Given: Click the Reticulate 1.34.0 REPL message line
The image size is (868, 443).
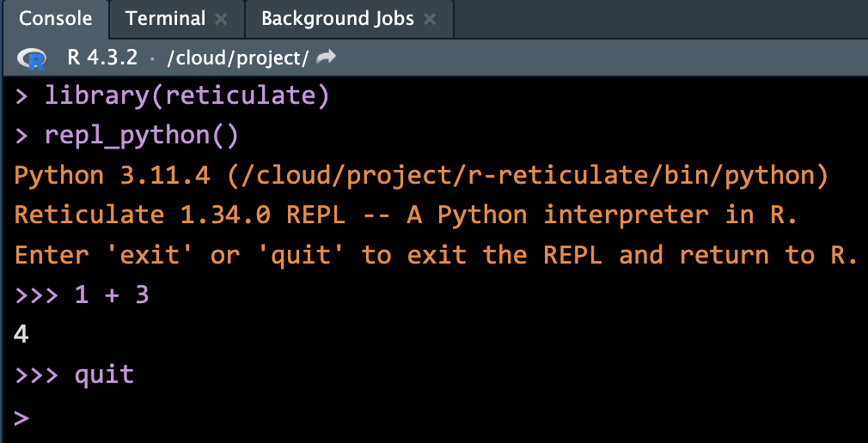Looking at the screenshot, I should pos(406,215).
